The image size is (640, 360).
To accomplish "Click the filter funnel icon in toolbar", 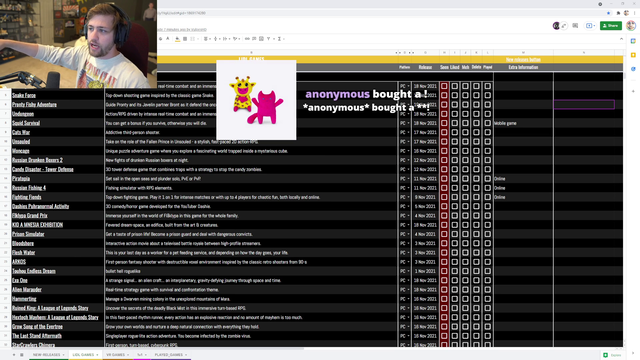I will [x=269, y=39].
